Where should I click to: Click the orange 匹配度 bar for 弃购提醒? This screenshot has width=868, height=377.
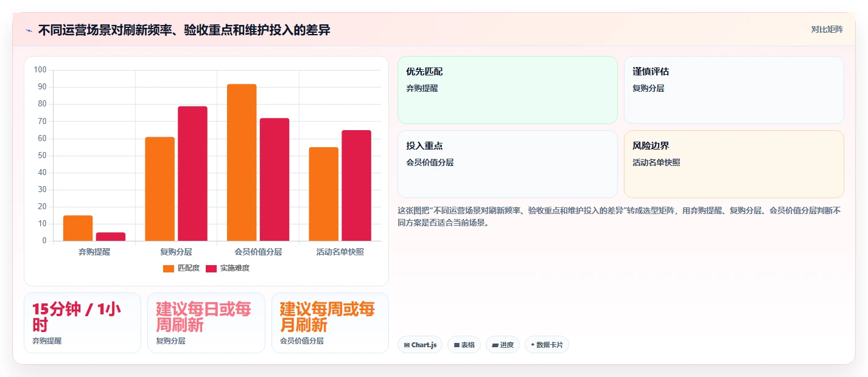(78, 228)
